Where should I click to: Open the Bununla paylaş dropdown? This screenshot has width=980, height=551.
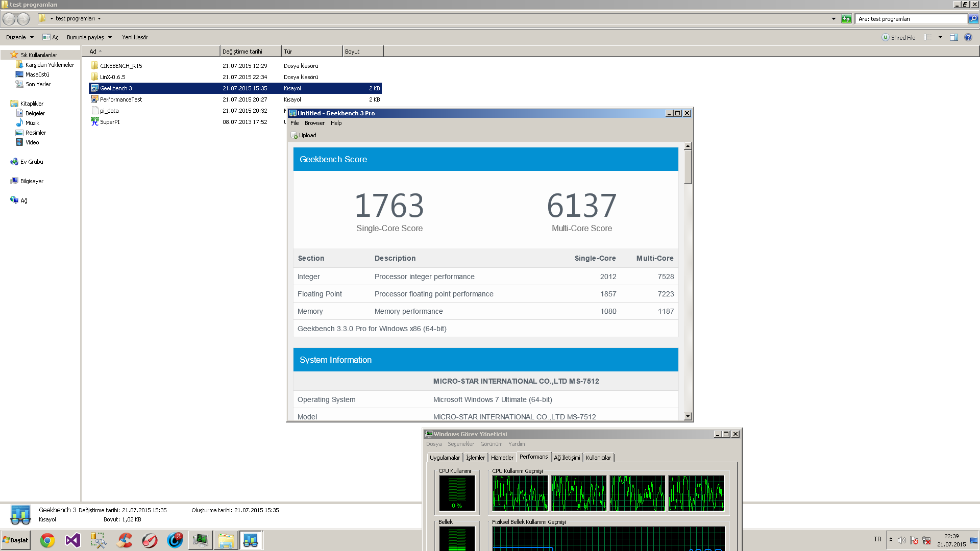[89, 37]
